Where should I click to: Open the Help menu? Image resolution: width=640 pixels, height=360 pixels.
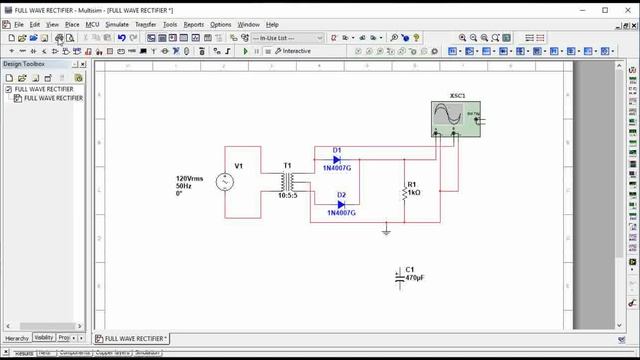[x=272, y=25]
